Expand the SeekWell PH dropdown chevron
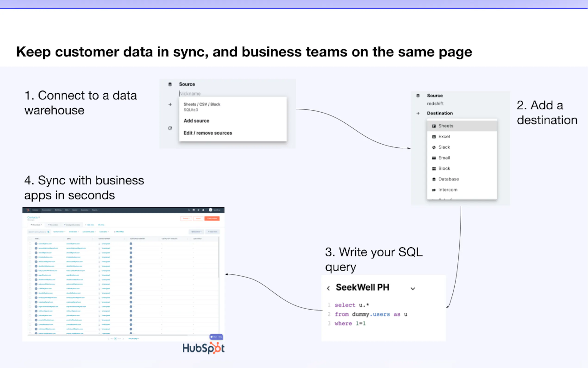The width and height of the screenshot is (588, 368). pyautogui.click(x=413, y=289)
